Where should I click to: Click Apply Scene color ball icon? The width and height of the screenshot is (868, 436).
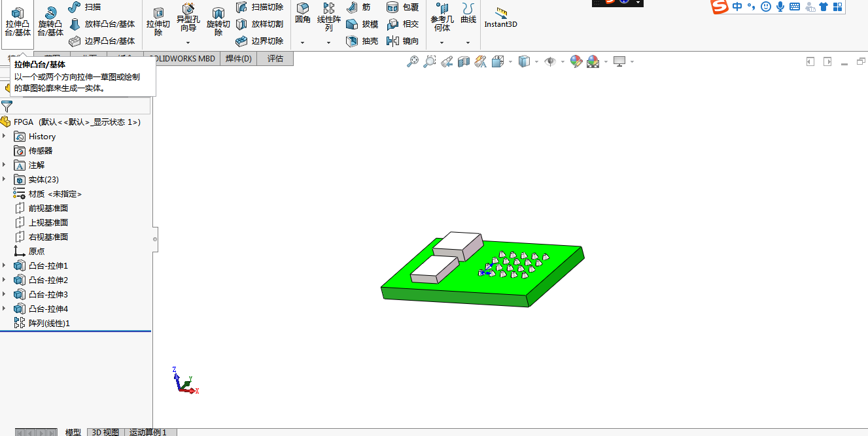[593, 61]
